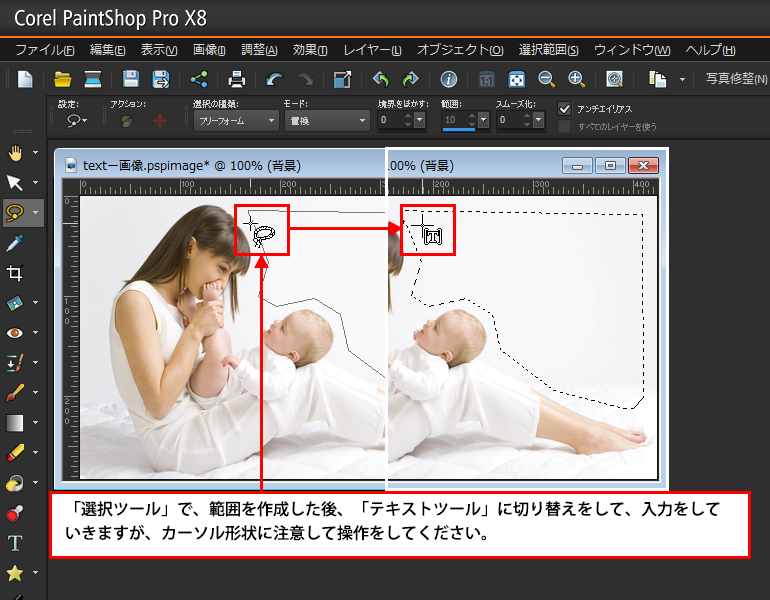Click the Redo arrow icon
Viewport: 770px width, 600px height.
tap(305, 79)
